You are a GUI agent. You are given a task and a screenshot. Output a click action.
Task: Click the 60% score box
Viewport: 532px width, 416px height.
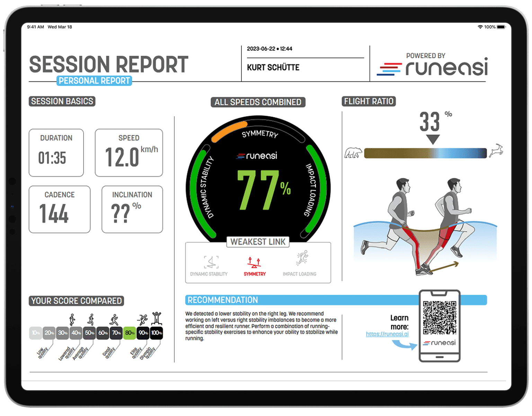(103, 333)
